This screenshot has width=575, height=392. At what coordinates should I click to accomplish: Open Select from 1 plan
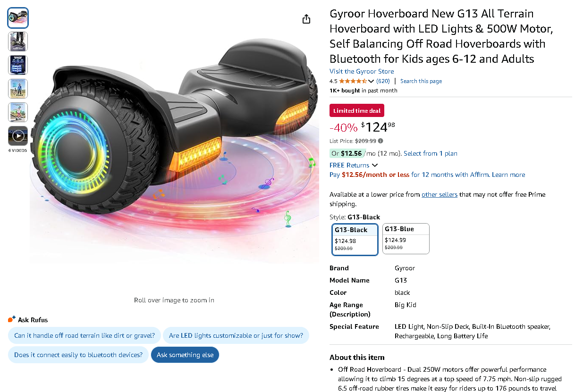pyautogui.click(x=430, y=153)
